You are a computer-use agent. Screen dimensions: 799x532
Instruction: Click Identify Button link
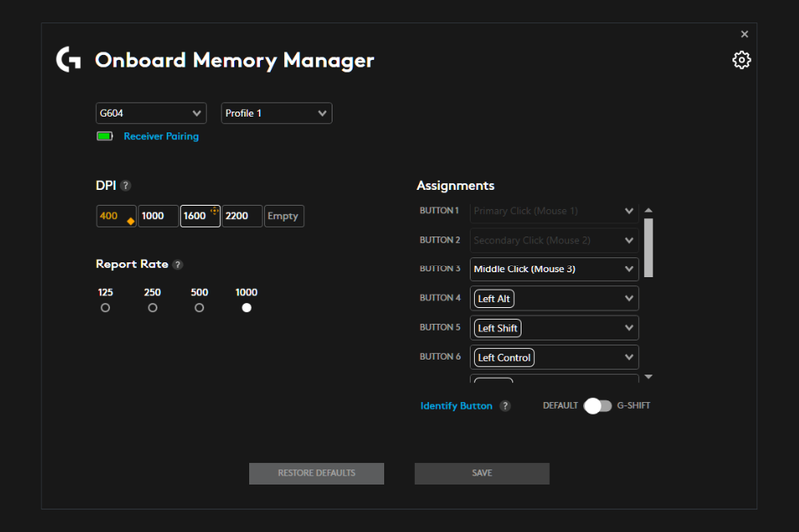click(456, 406)
